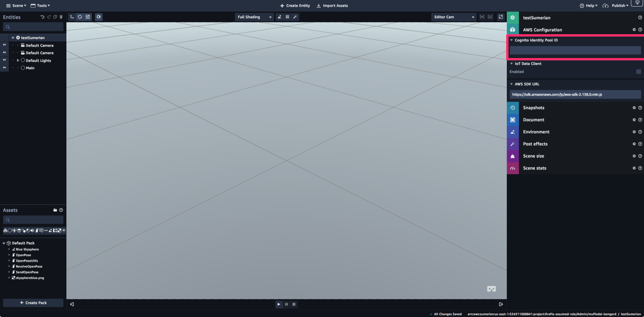Viewport: 644px width, 317px height.
Task: Filter assets by sound speaker icon
Action: pyautogui.click(x=32, y=230)
